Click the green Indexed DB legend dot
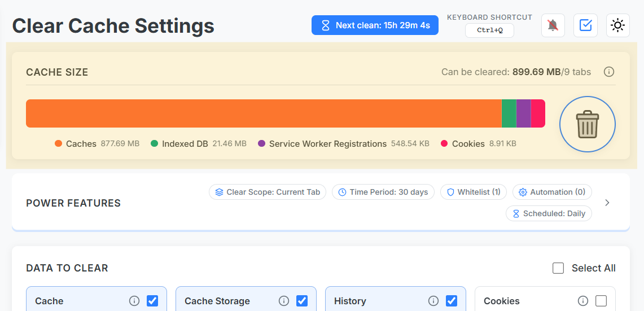Image resolution: width=644 pixels, height=311 pixels. 155,144
